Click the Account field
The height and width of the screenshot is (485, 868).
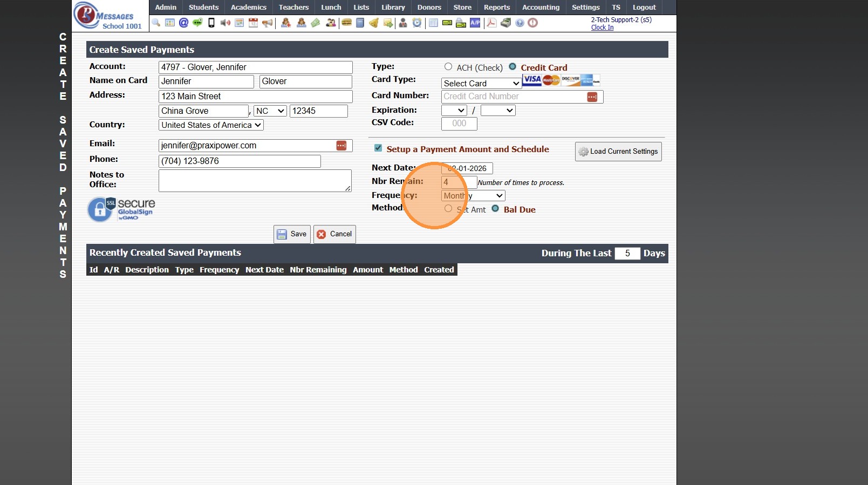pos(256,67)
